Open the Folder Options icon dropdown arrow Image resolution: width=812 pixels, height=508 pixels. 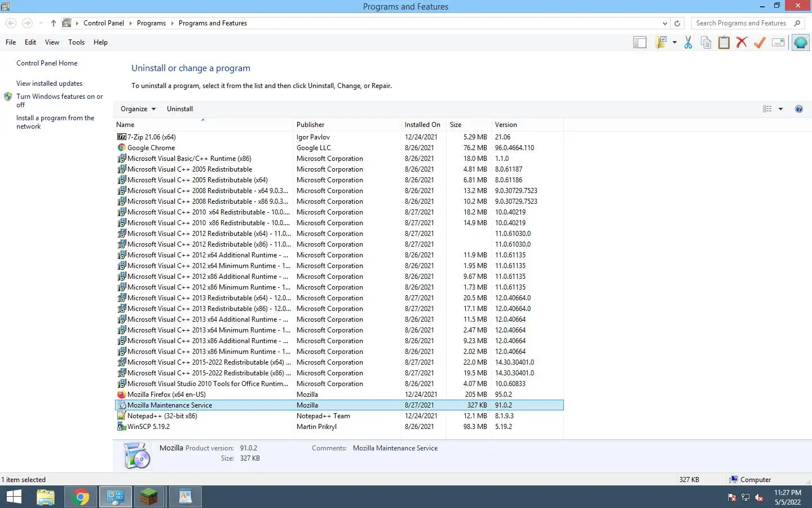coord(674,42)
